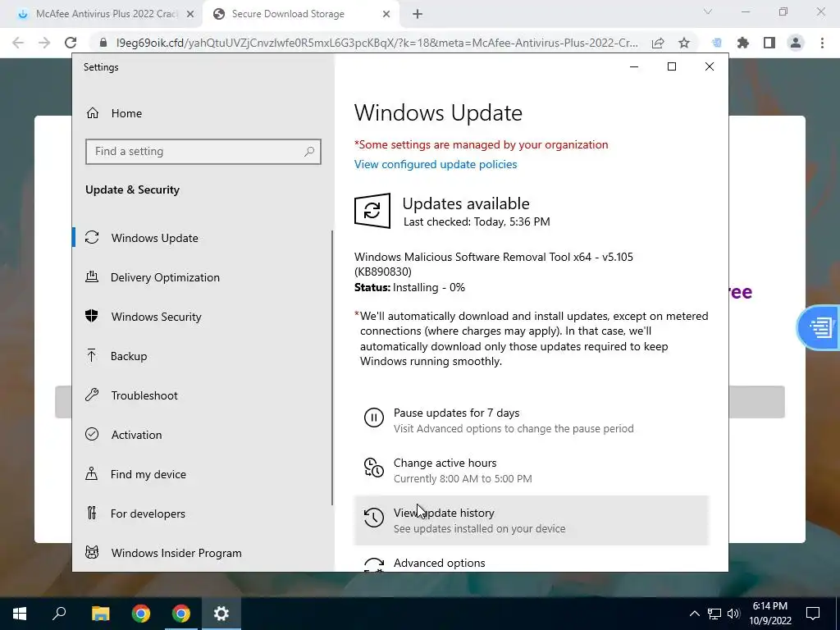Click the search magnifier in Find a setting

click(309, 152)
